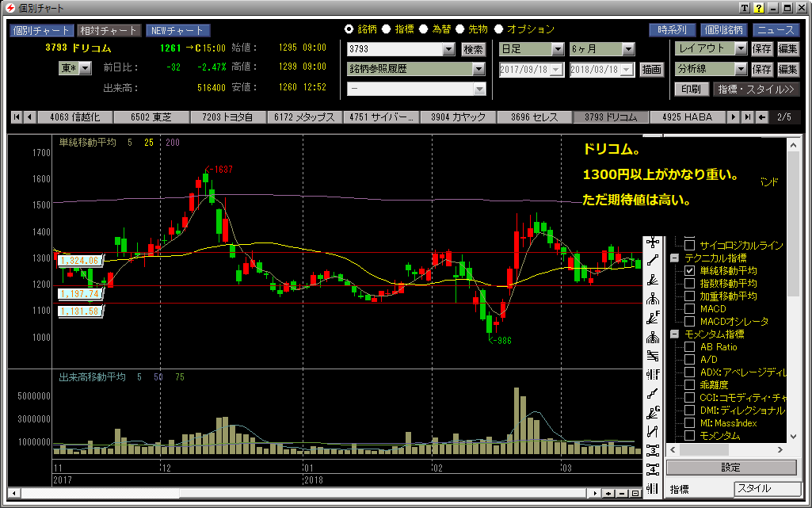Select the horizontal lines with diagonal tool

pyautogui.click(x=653, y=356)
